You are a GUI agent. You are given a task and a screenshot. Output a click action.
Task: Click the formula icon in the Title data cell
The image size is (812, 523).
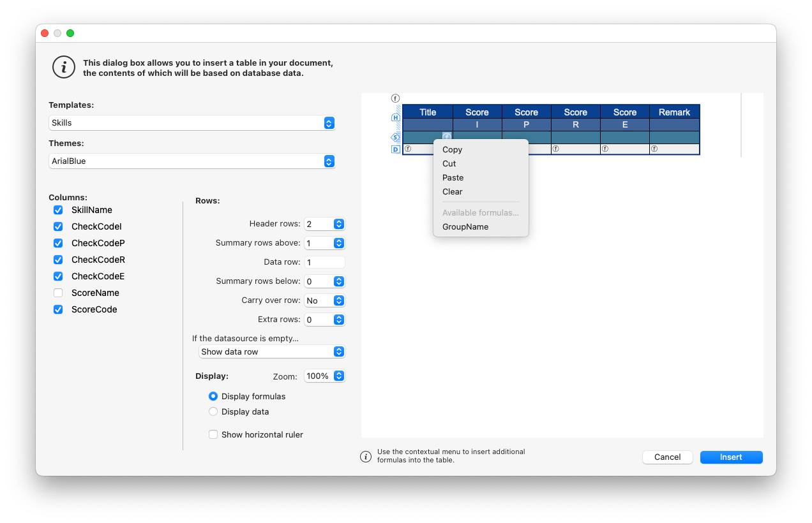point(408,149)
